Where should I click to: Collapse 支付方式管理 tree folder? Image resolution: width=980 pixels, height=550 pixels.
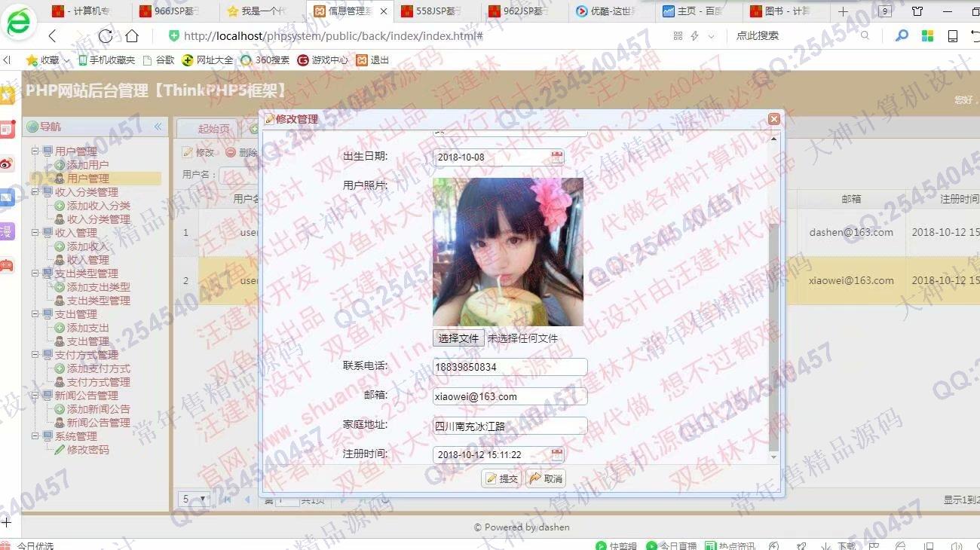point(35,355)
